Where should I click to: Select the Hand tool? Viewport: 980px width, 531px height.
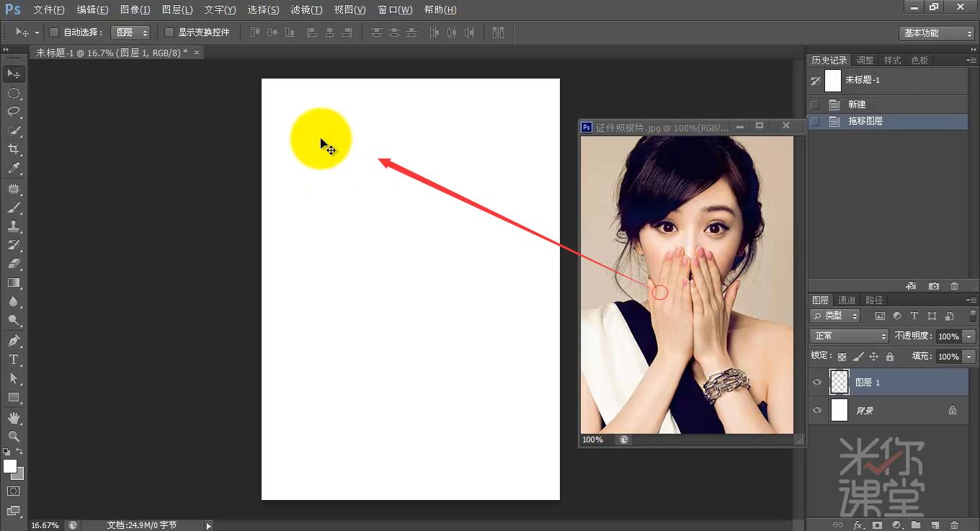[13, 418]
